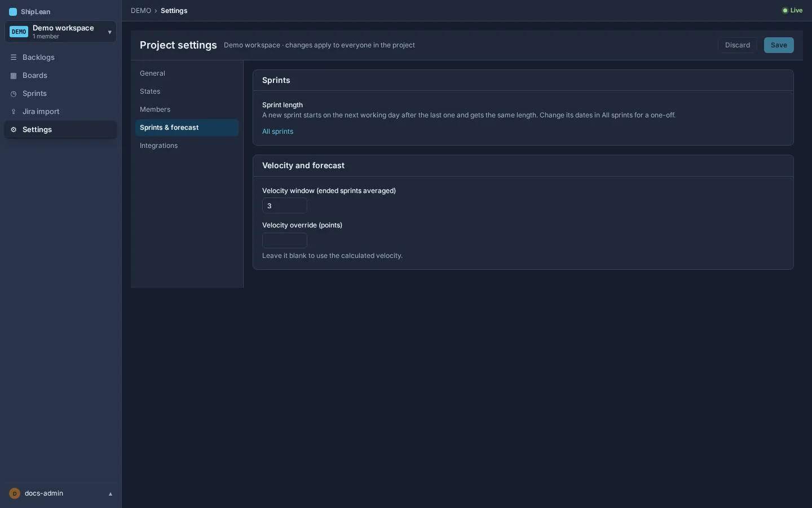Follow the All sprints link

(x=277, y=132)
